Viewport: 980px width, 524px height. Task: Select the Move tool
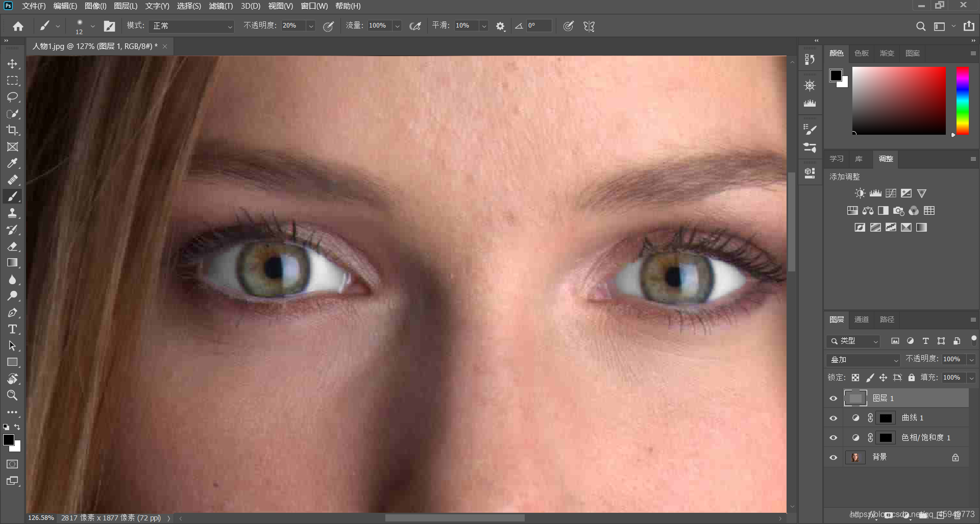coord(12,64)
